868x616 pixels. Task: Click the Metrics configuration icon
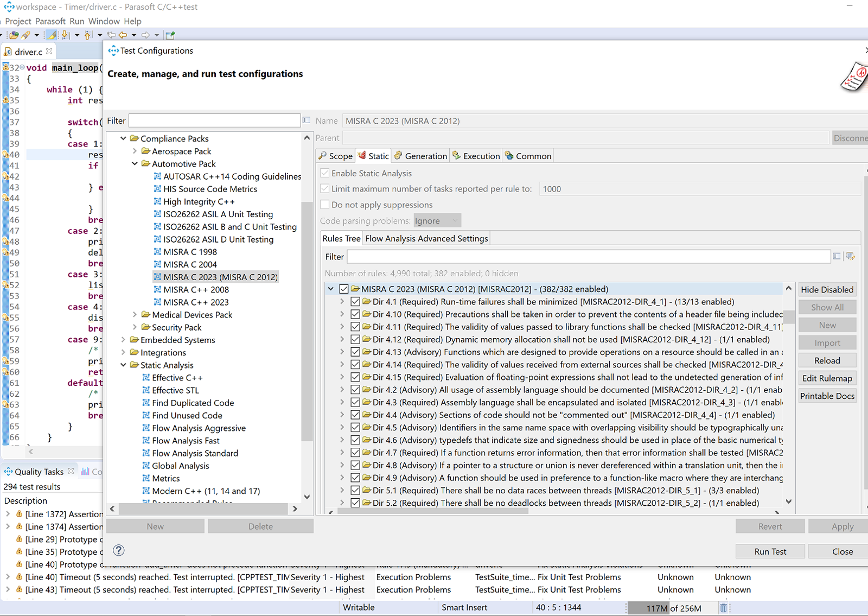[x=146, y=478]
